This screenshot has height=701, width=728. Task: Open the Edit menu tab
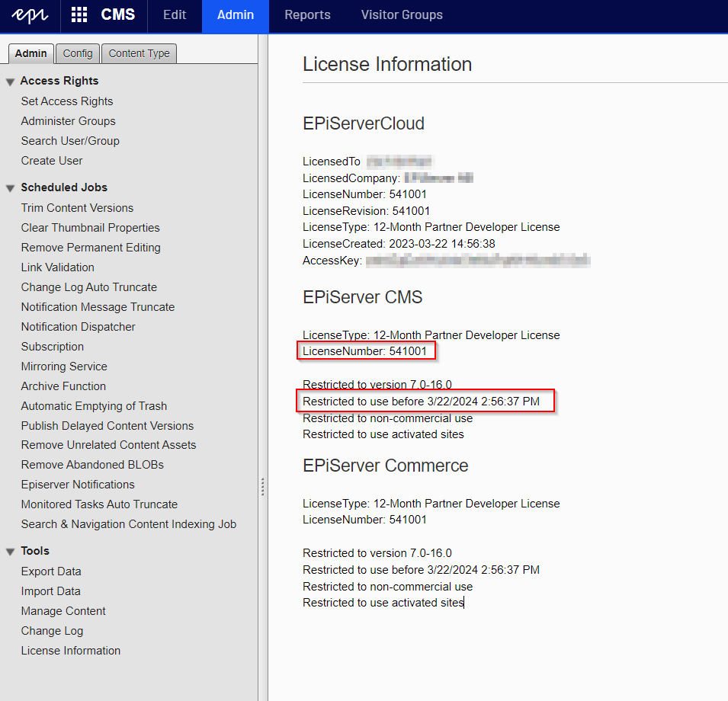(x=175, y=14)
